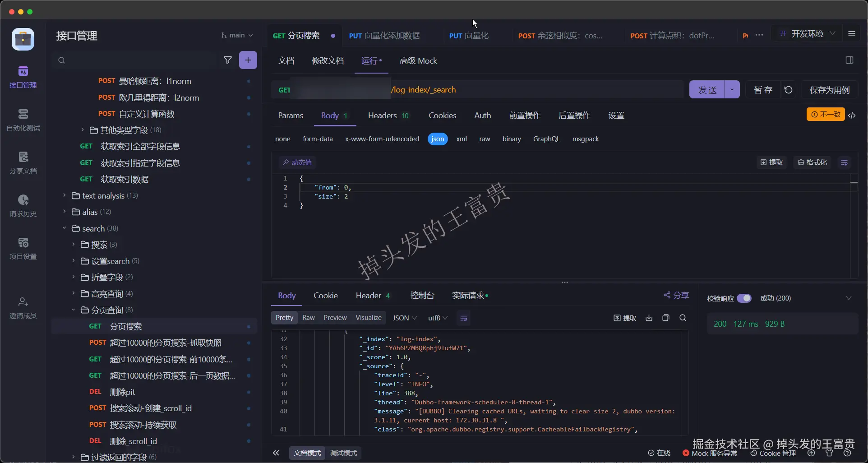
Task: Click the project briefcase logo icon
Action: (23, 39)
